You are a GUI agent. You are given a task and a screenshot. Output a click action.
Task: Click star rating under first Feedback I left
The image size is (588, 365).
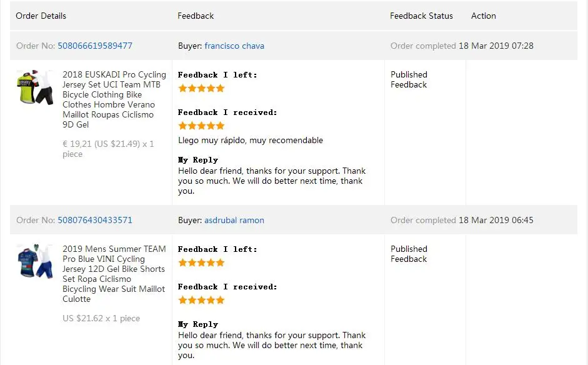pyautogui.click(x=201, y=89)
